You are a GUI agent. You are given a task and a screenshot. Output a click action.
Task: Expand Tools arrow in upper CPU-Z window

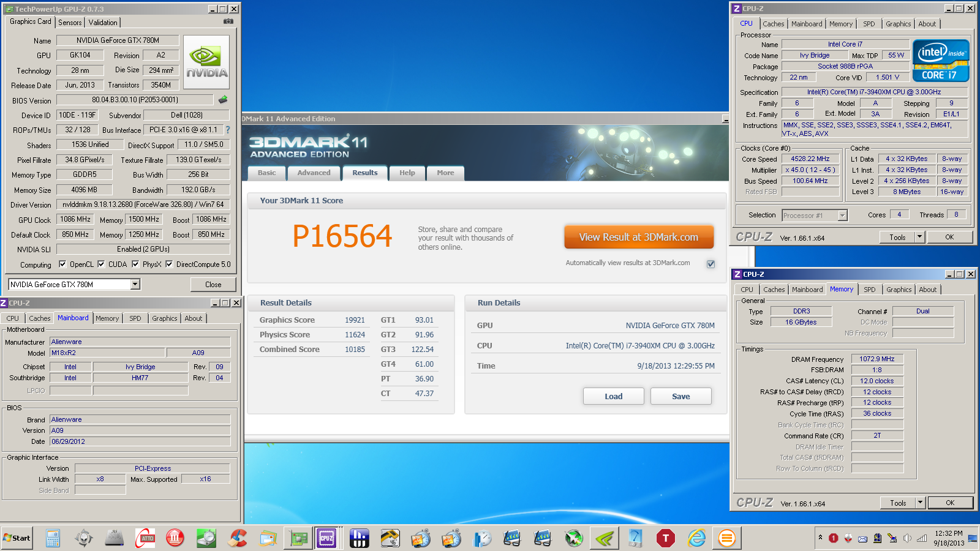pyautogui.click(x=919, y=237)
